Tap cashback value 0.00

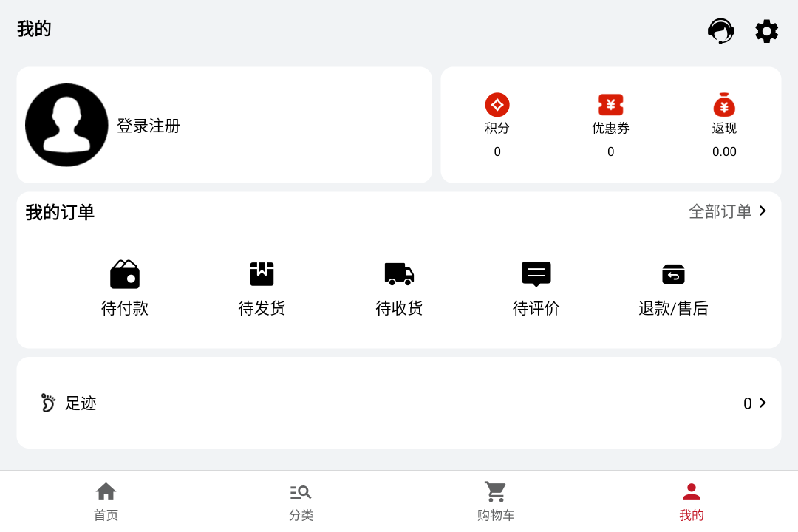click(x=724, y=151)
